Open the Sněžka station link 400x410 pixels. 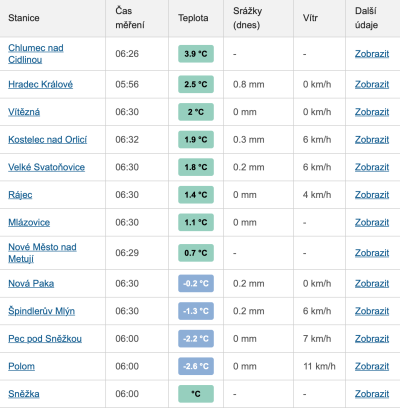pyautogui.click(x=24, y=394)
